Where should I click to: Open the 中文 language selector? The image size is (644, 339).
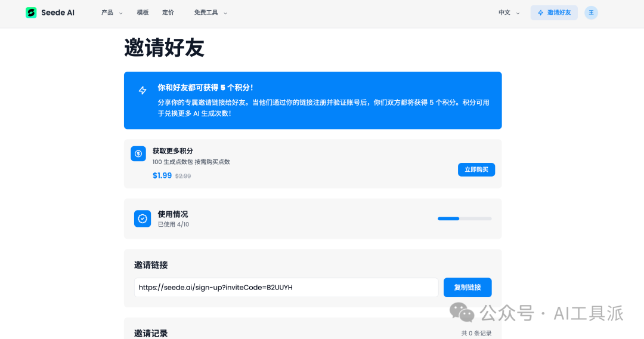click(509, 13)
